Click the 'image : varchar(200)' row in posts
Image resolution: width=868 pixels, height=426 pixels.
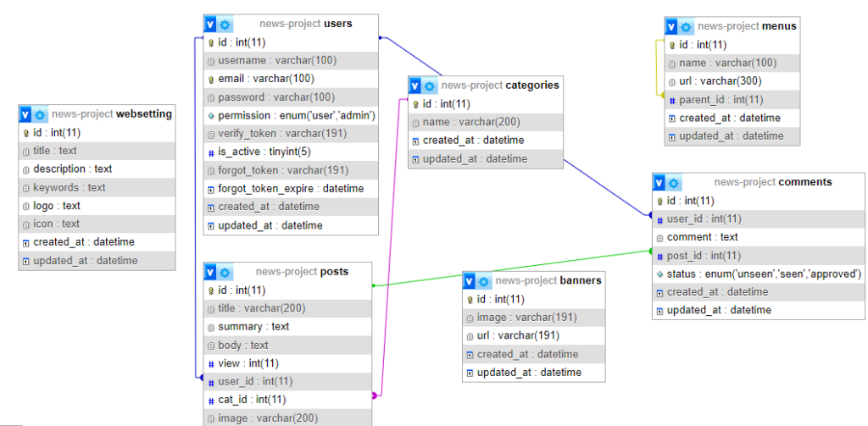click(288, 418)
